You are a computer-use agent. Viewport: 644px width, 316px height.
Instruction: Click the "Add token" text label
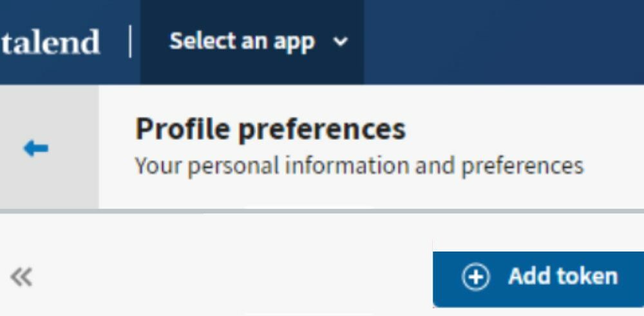click(563, 277)
